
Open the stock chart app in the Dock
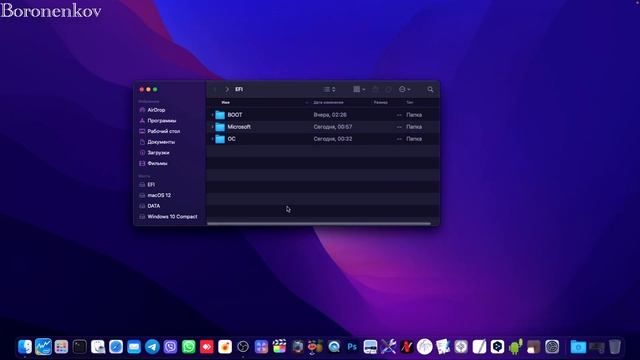pyautogui.click(x=43, y=347)
